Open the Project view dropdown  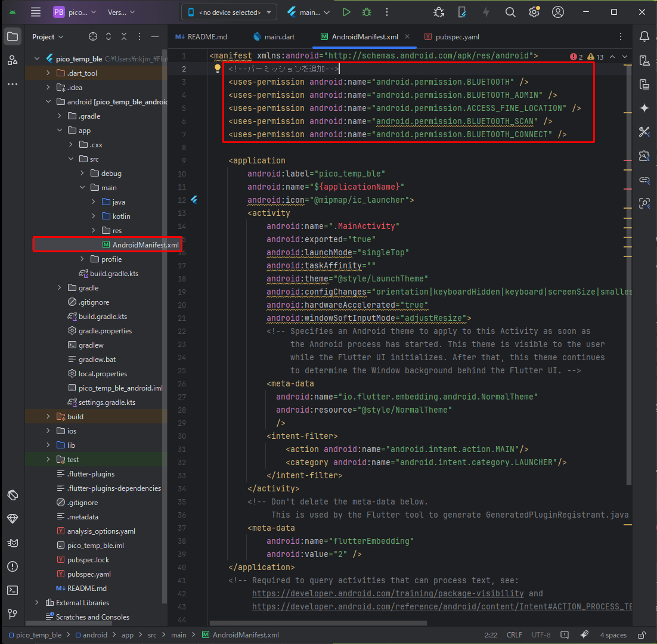(x=48, y=37)
